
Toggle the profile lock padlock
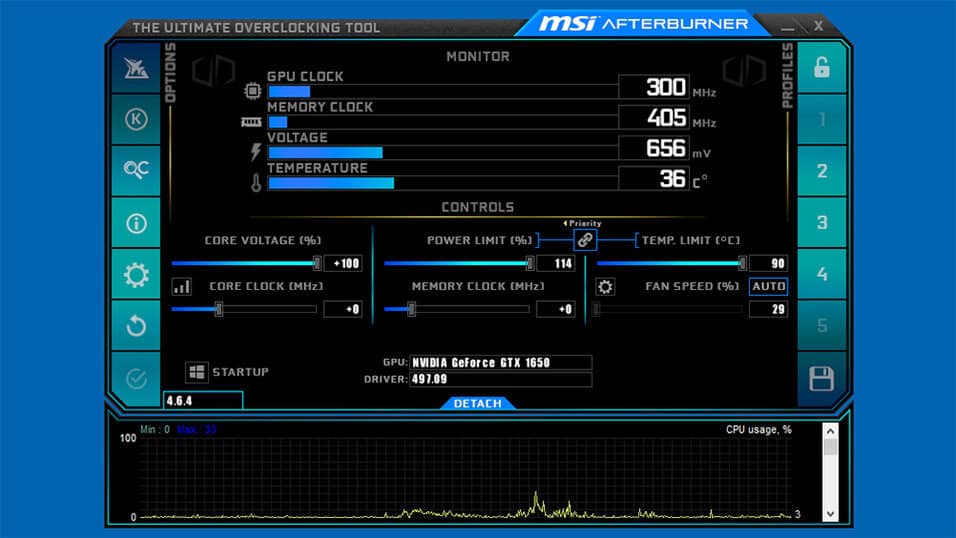click(821, 68)
